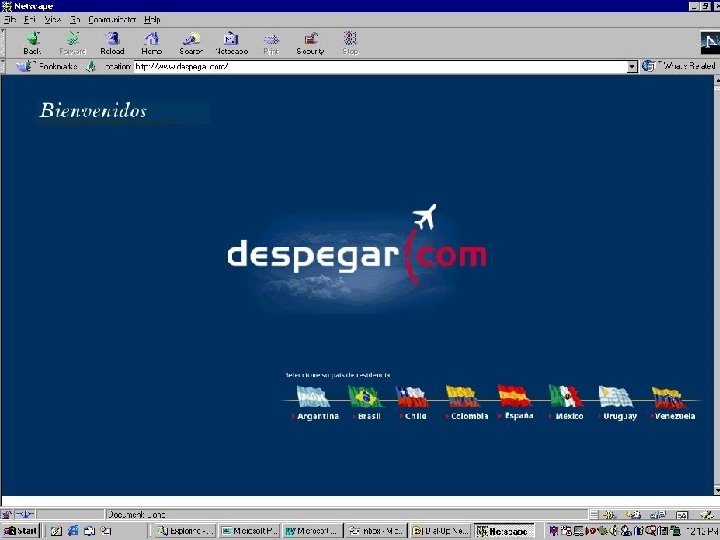Click the España flag image
720x540 pixels.
coord(514,395)
